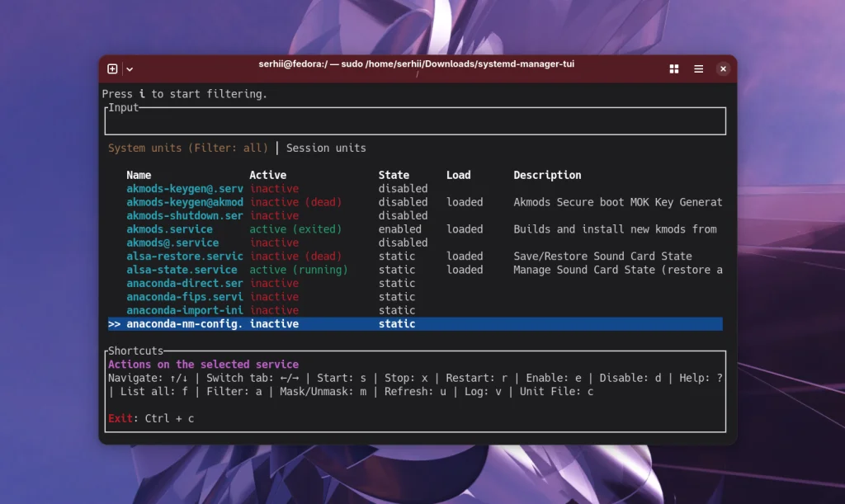This screenshot has width=845, height=504.
Task: Click the Input filter field
Action: (x=415, y=121)
